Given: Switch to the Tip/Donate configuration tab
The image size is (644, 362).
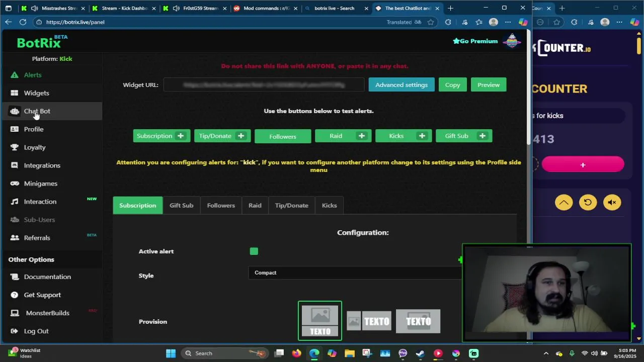Looking at the screenshot, I should click(291, 205).
